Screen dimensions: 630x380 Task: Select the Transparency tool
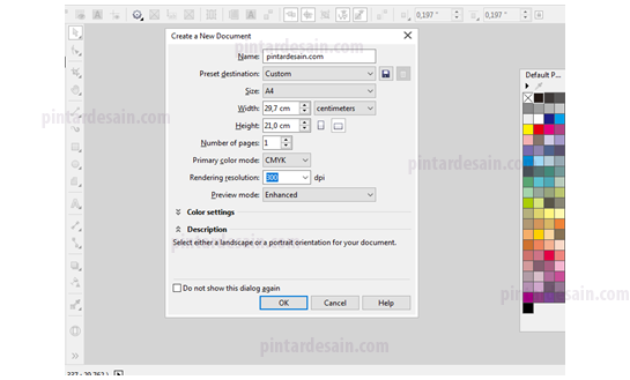coord(76,282)
